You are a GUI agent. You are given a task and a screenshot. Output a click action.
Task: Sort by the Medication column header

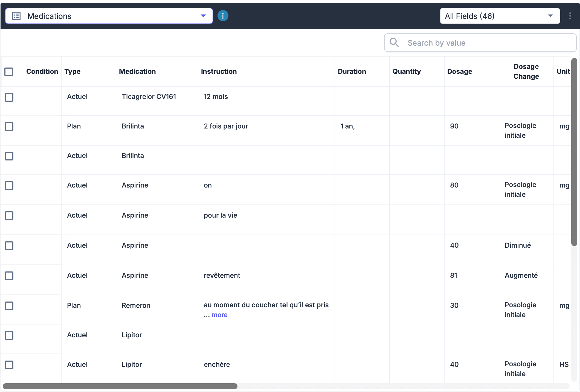[x=137, y=71]
